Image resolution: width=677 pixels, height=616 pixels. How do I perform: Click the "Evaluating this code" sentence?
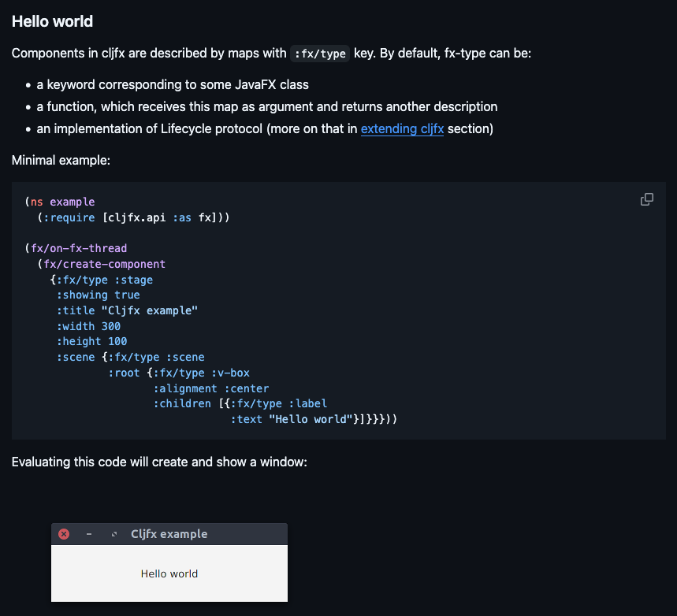(x=159, y=462)
